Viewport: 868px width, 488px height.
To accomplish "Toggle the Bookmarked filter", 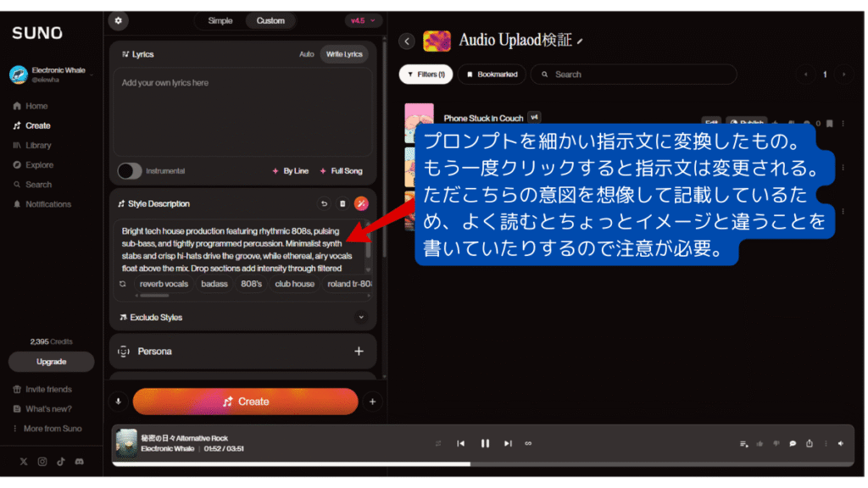I will coord(492,75).
